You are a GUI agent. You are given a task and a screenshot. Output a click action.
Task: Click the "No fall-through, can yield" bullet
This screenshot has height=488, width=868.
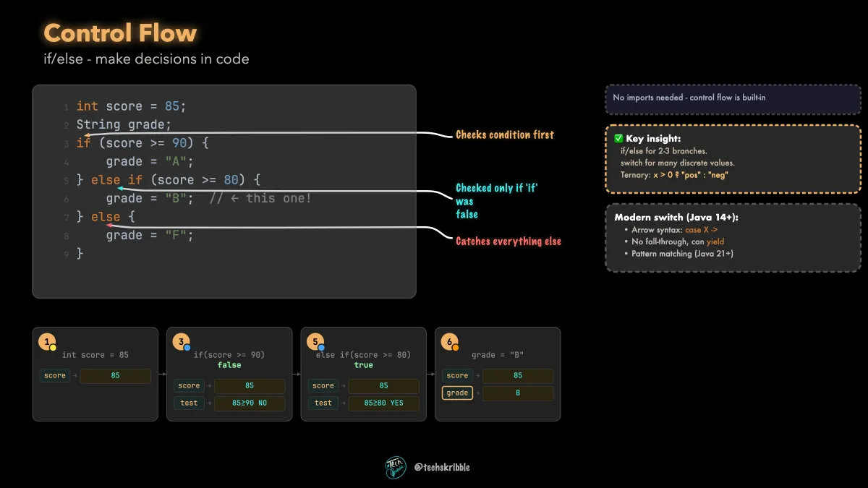point(678,241)
